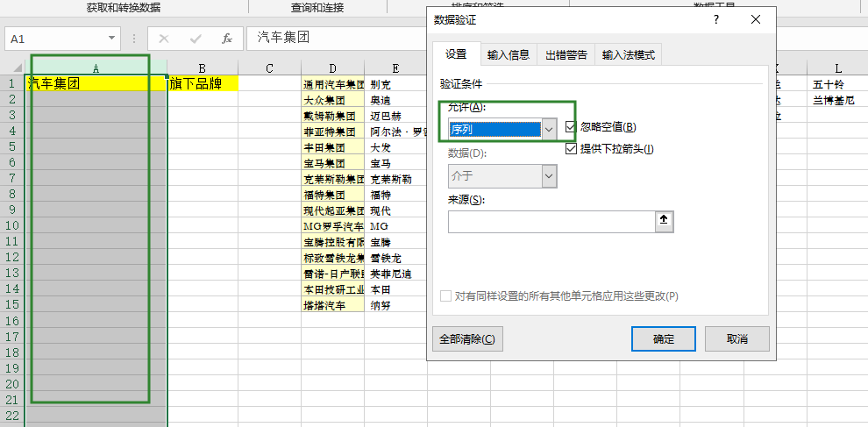The image size is (868, 427).
Task: Close the 数据验证 dialog
Action: point(756,20)
